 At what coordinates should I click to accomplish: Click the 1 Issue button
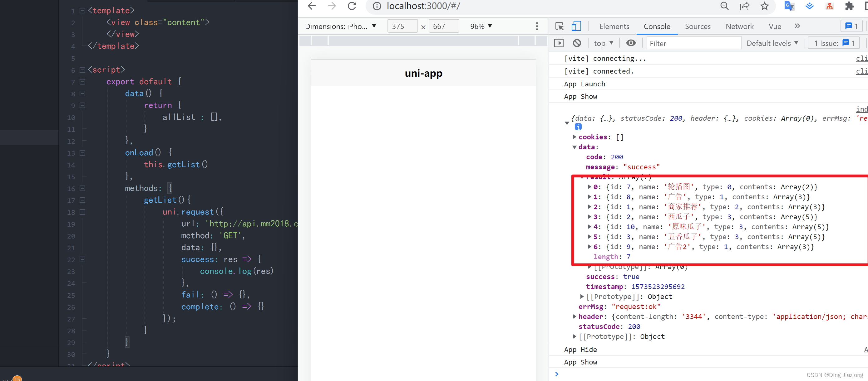(834, 43)
